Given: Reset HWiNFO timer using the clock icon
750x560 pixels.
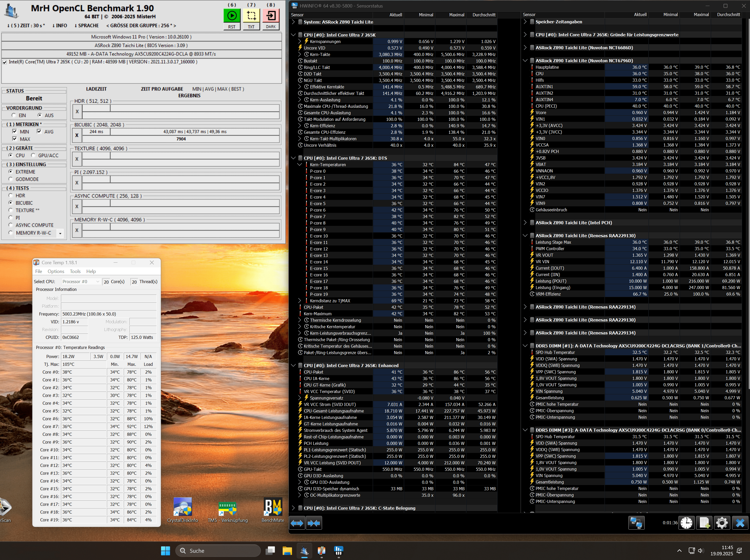Looking at the screenshot, I should click(687, 523).
